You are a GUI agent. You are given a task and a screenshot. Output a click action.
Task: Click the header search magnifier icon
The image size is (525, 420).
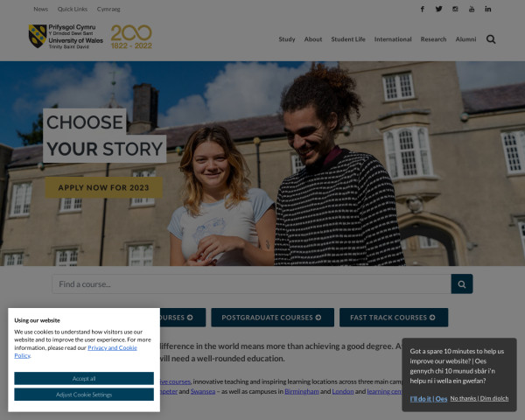[491, 39]
